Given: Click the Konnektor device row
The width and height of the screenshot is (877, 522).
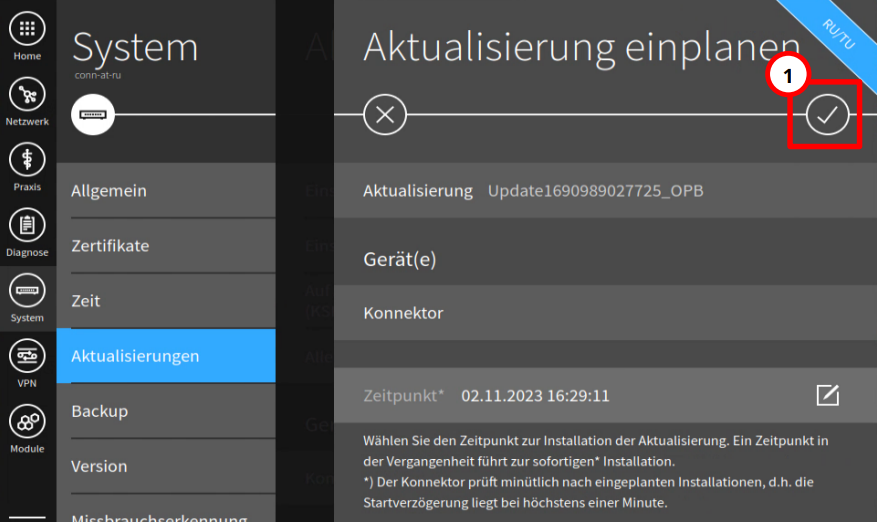Looking at the screenshot, I should coord(605,313).
